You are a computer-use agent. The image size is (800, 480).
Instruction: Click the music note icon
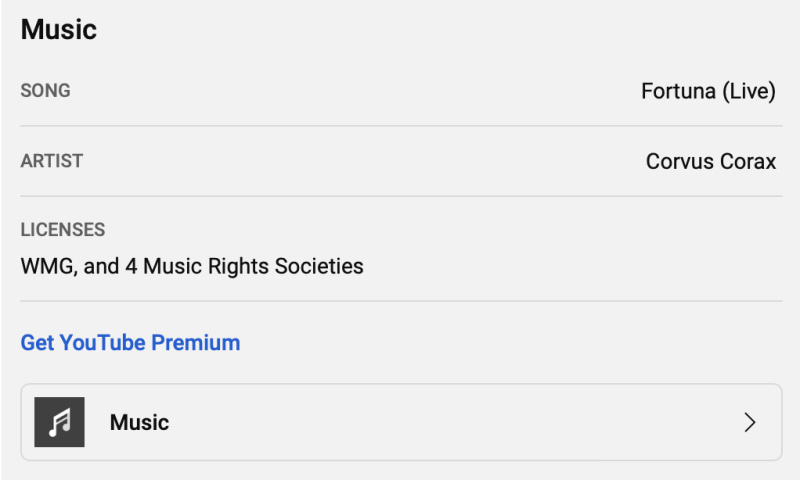[x=59, y=422]
